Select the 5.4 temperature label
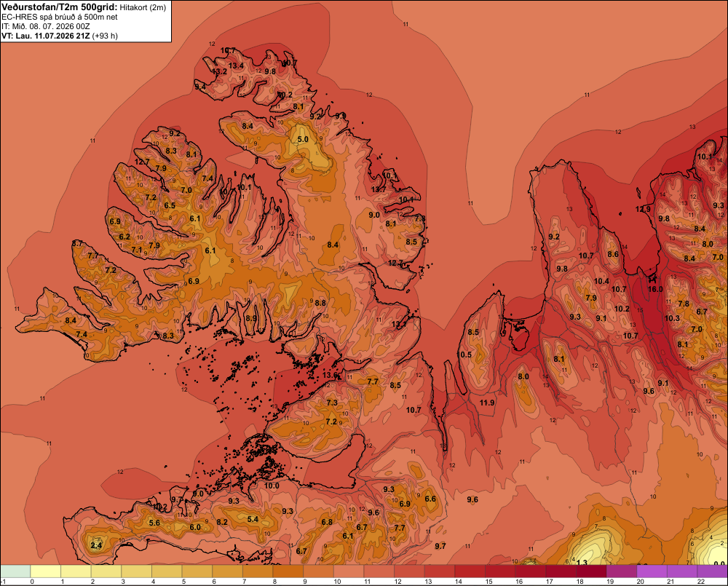This screenshot has width=728, height=586. 253,519
